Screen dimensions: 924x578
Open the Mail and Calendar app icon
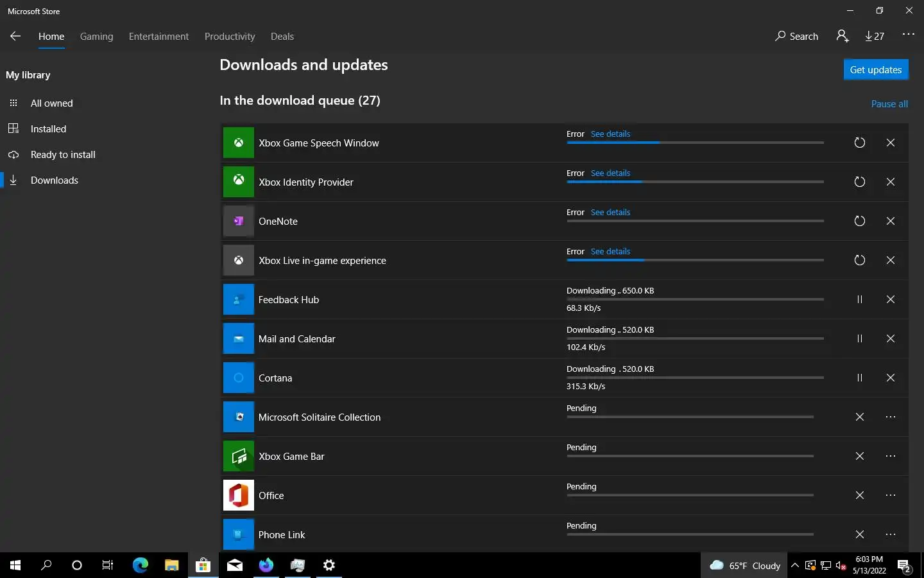coord(239,338)
